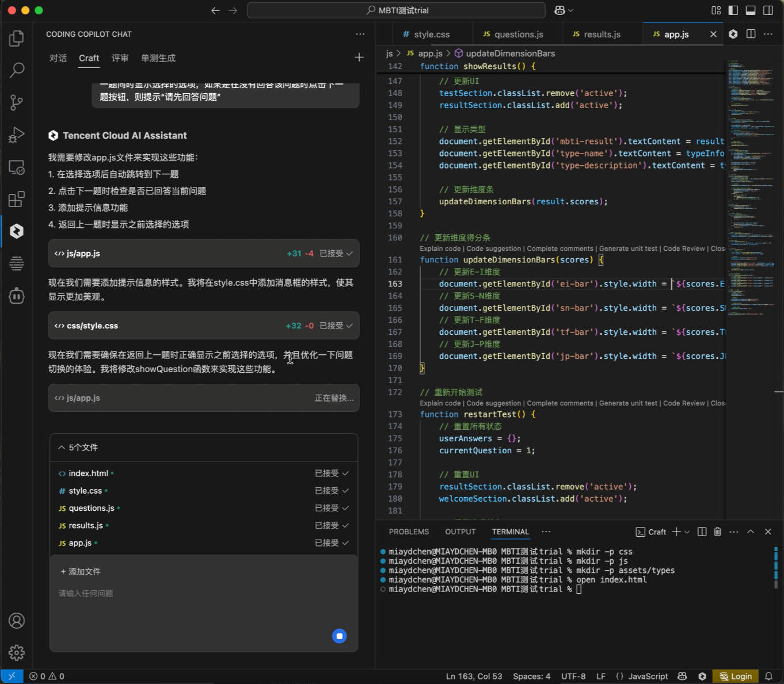Go back with the left arrow
784x684 pixels.
point(215,10)
